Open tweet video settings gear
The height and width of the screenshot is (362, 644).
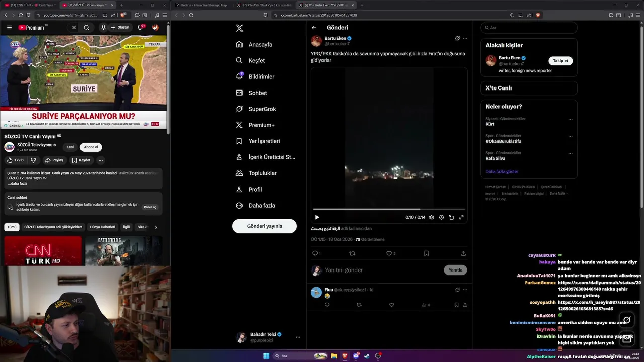[441, 217]
